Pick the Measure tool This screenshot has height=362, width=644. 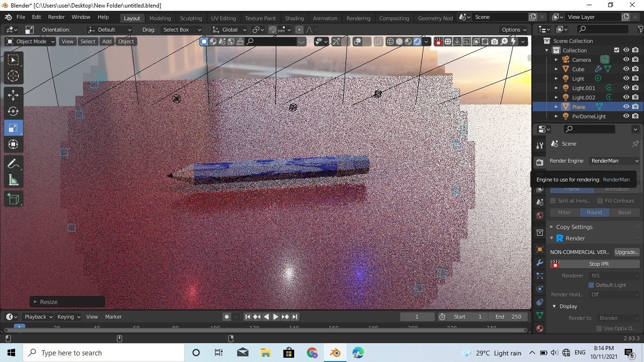(x=13, y=180)
